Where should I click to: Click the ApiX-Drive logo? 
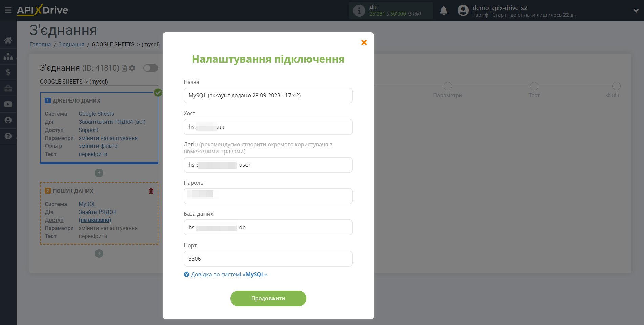[x=42, y=10]
